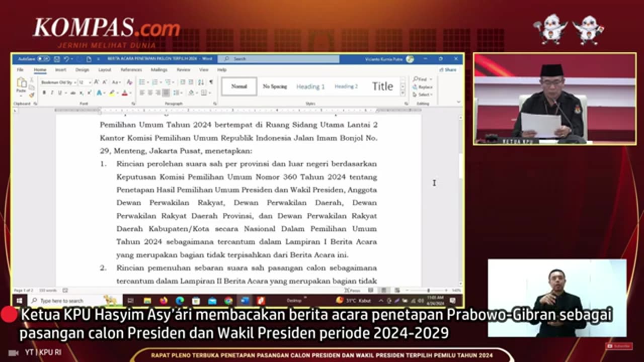Click the Sort A-Z icon
This screenshot has height=362, width=644.
(201, 82)
